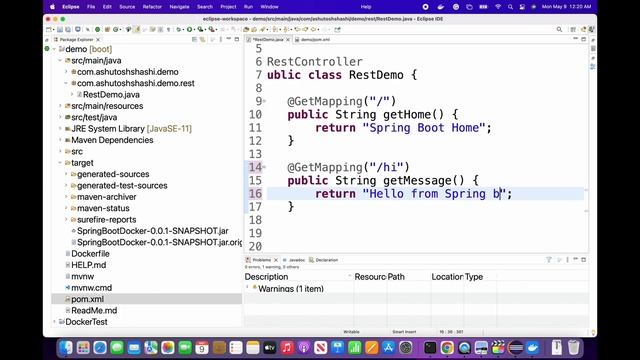The image size is (640, 360).
Task: Click the Save toolbar icon
Action: point(60,29)
